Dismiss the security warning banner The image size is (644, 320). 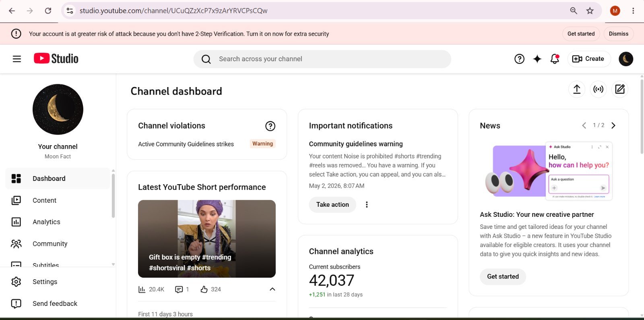click(x=618, y=34)
